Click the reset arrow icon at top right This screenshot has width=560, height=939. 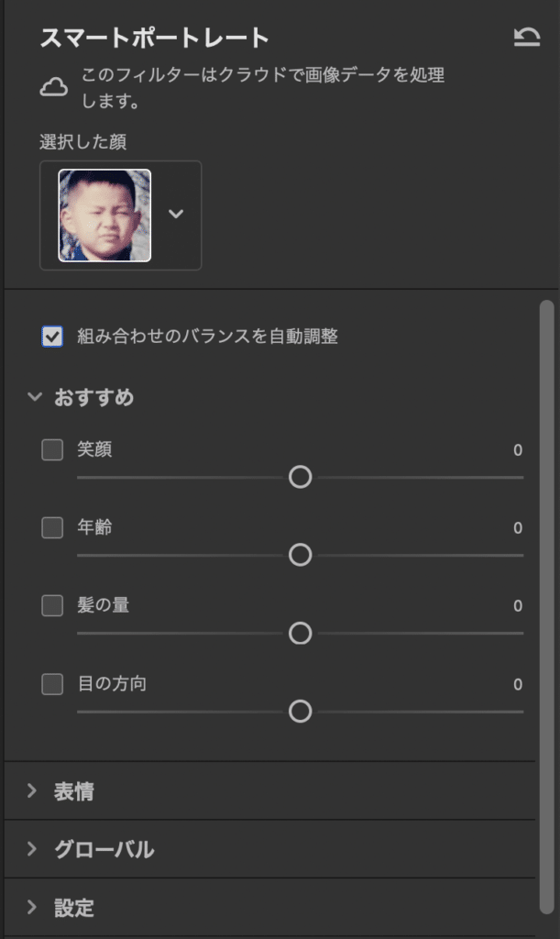(526, 37)
